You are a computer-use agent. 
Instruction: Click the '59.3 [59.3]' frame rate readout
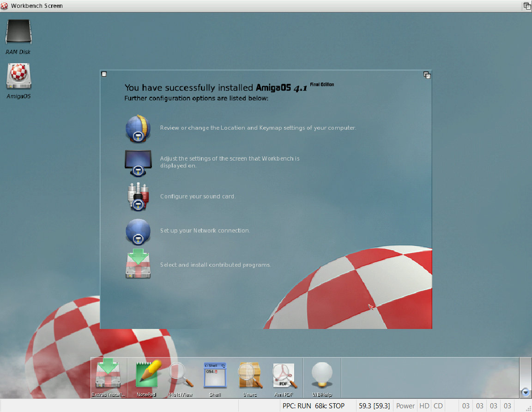374,406
